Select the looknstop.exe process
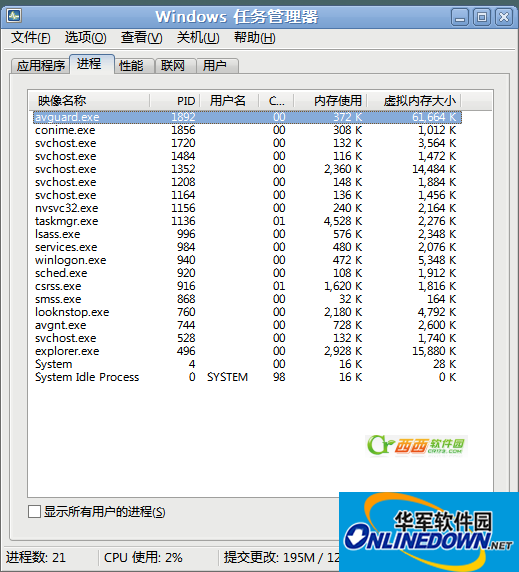519x572 pixels. click(x=247, y=312)
